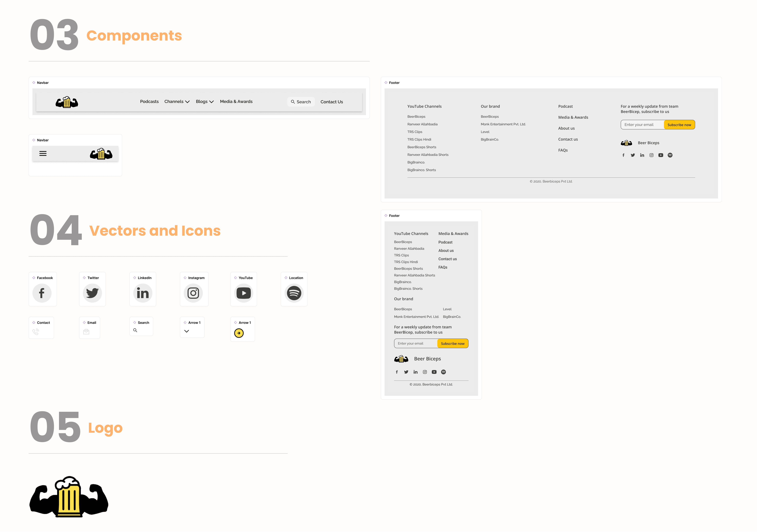The image size is (757, 532).
Task: Open the FAQs footer link
Action: (x=563, y=150)
